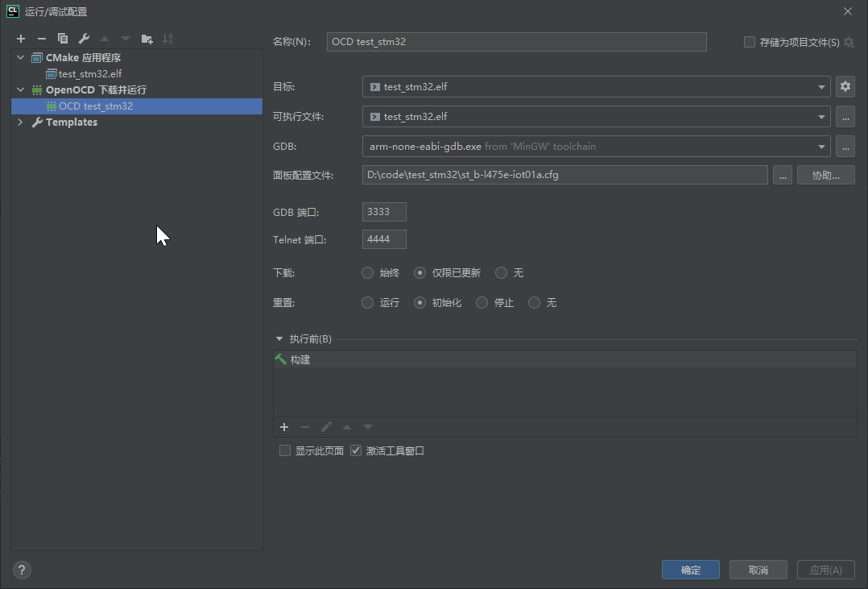Copy the selected configuration
Viewport: 868px width, 589px height.
(63, 39)
